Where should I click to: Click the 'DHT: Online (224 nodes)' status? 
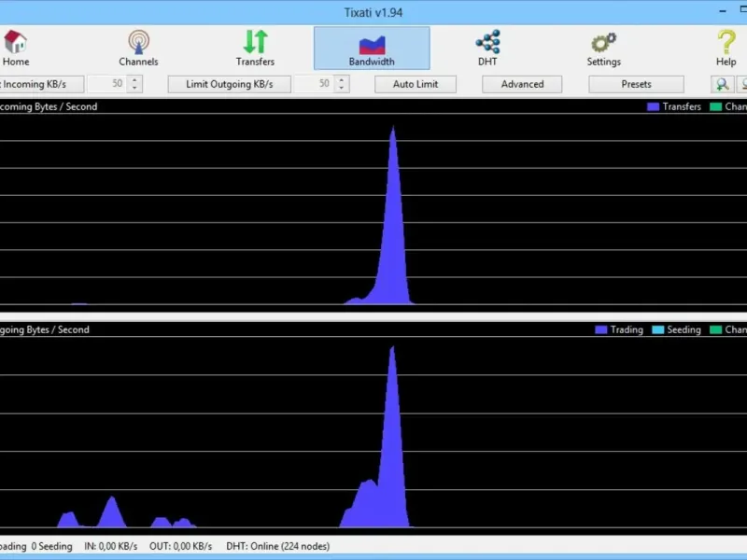277,546
